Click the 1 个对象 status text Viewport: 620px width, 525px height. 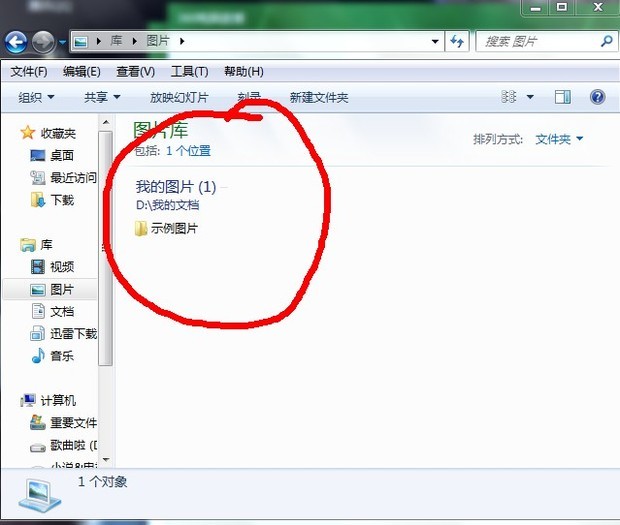tap(103, 482)
